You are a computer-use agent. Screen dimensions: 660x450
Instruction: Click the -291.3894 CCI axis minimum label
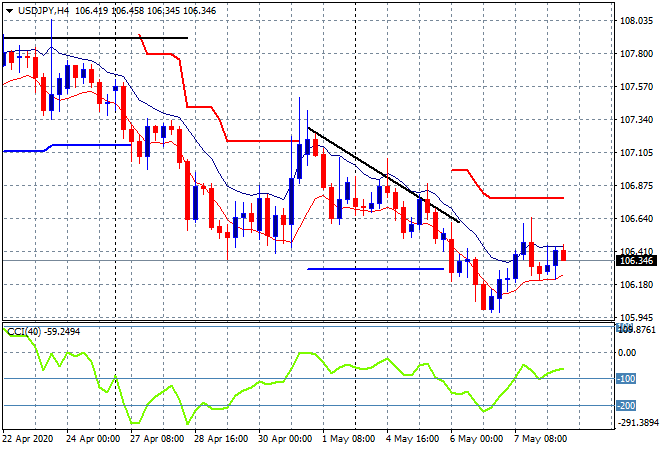click(x=638, y=423)
